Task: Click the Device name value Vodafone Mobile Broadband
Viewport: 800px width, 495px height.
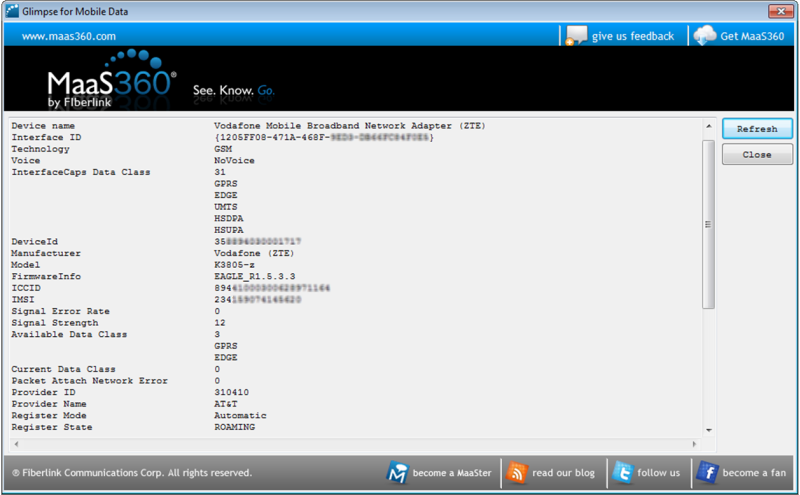Action: coord(349,126)
